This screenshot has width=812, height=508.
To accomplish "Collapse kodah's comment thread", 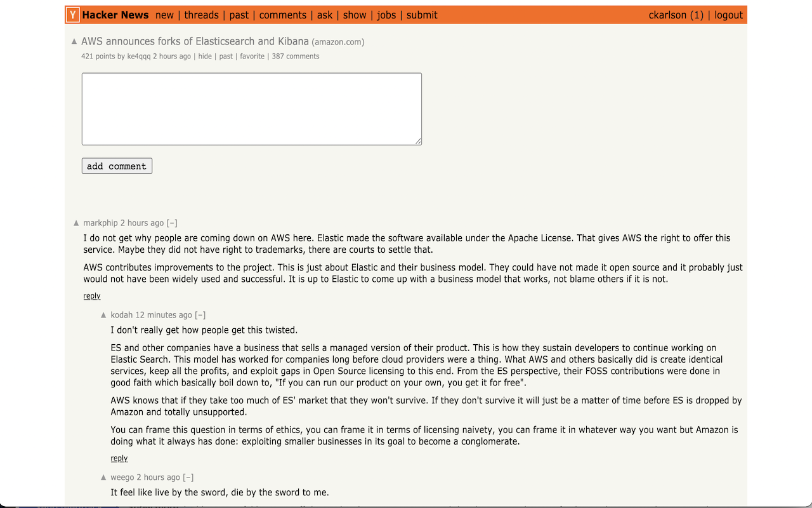I will pos(200,314).
